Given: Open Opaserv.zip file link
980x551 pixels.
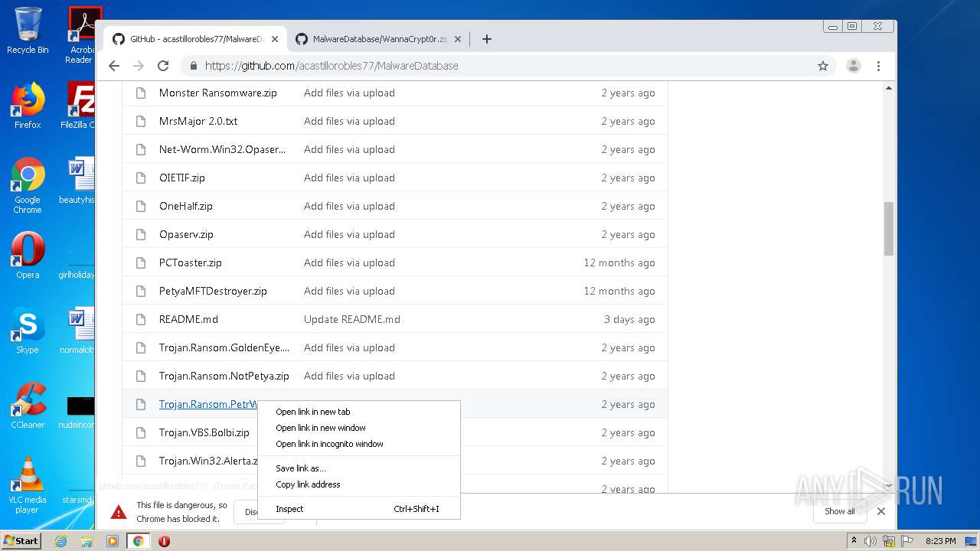Looking at the screenshot, I should pyautogui.click(x=186, y=234).
